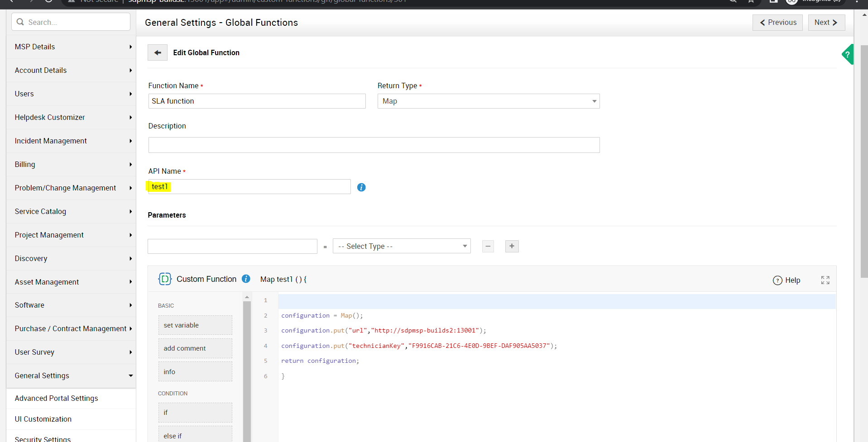Open the Return Type dropdown
868x442 pixels.
coord(488,101)
